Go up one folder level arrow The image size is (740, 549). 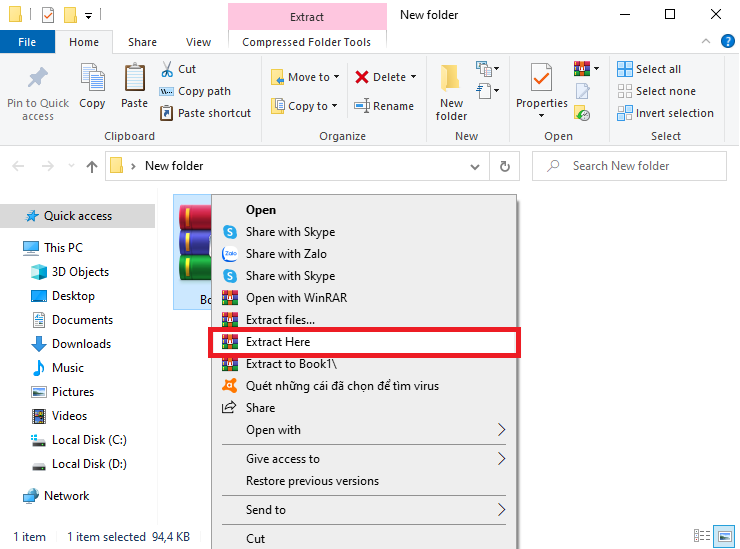pos(92,166)
